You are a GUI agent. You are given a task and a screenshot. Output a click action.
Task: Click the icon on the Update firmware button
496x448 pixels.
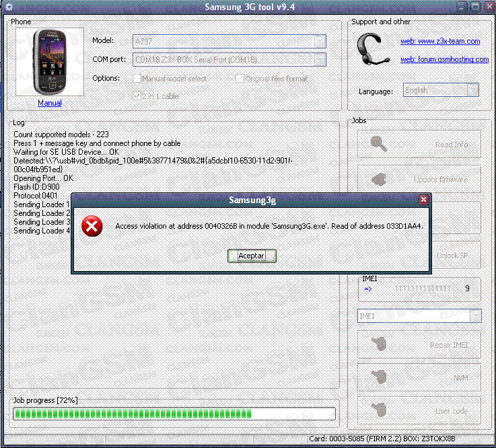pyautogui.click(x=379, y=179)
